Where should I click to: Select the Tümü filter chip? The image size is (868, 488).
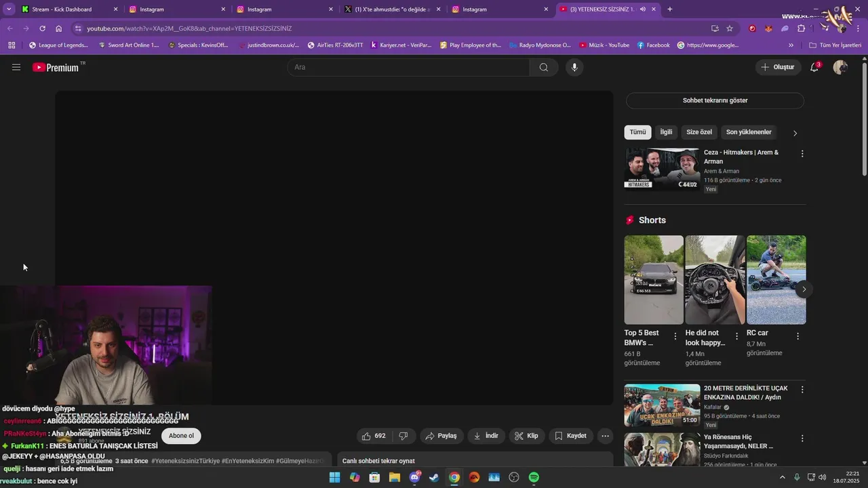[637, 132]
